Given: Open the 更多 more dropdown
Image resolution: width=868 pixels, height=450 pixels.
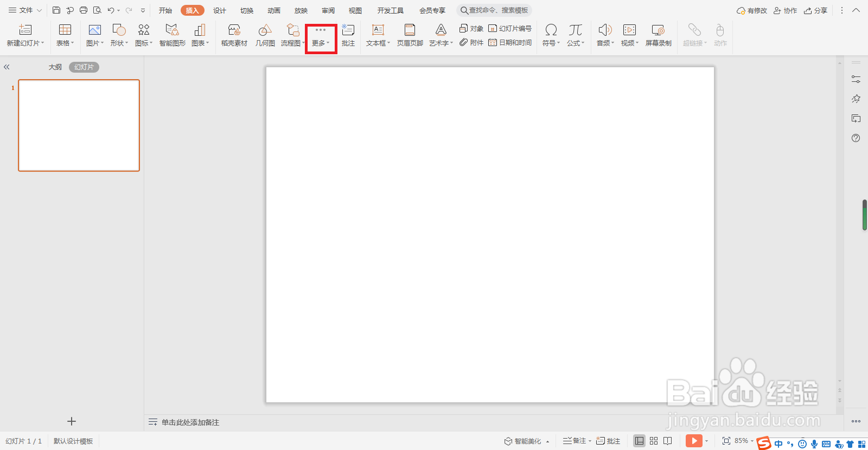Looking at the screenshot, I should [321, 38].
